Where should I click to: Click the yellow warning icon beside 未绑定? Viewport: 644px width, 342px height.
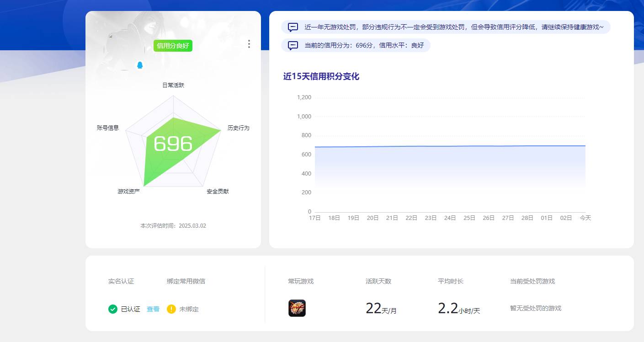click(170, 309)
